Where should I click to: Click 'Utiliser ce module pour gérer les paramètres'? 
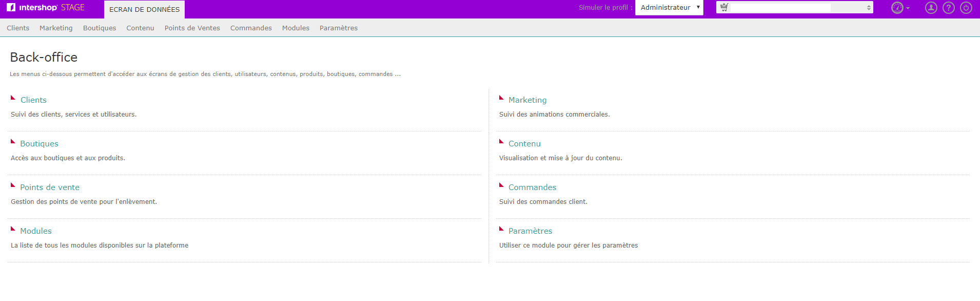point(569,246)
